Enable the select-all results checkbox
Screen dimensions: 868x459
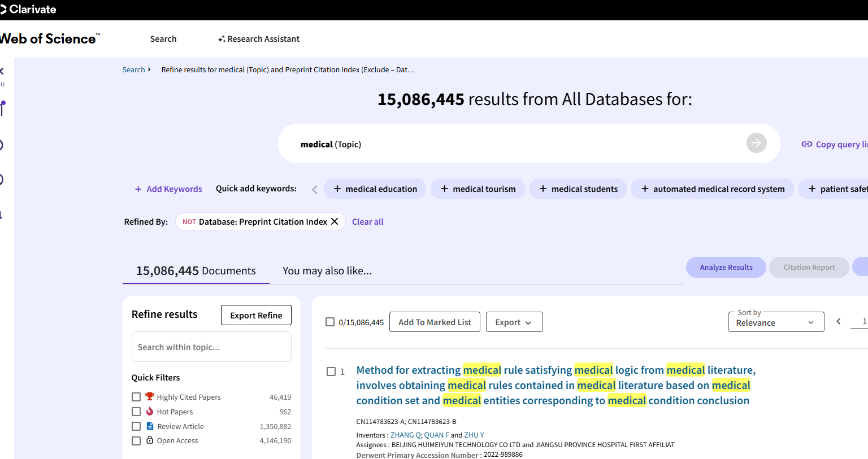pos(330,321)
